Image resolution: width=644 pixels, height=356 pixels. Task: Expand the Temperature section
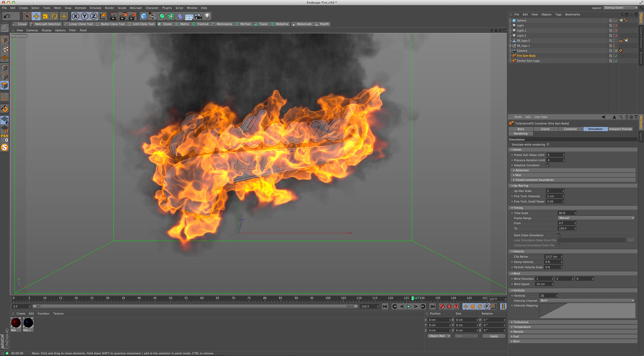(573, 327)
